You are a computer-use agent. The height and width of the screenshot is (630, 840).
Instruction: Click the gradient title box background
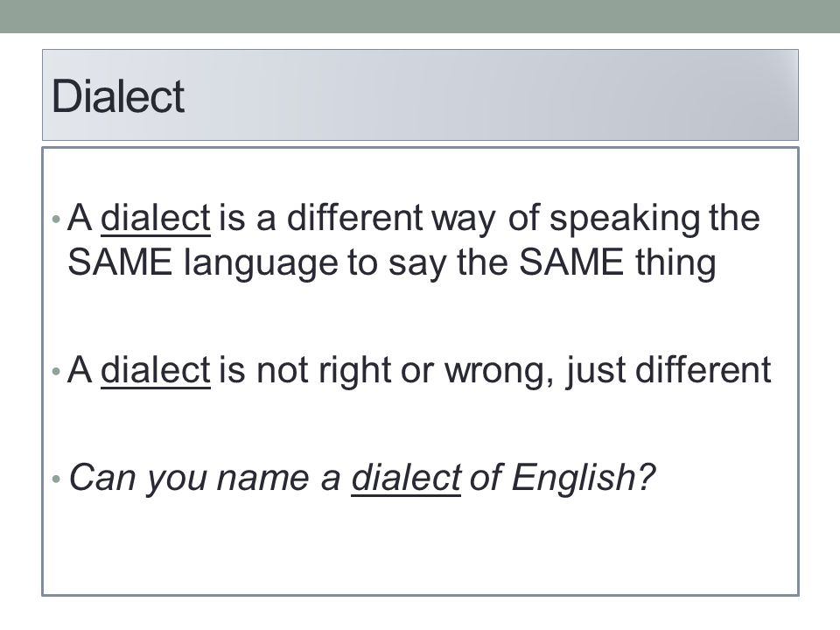pyautogui.click(x=482, y=95)
